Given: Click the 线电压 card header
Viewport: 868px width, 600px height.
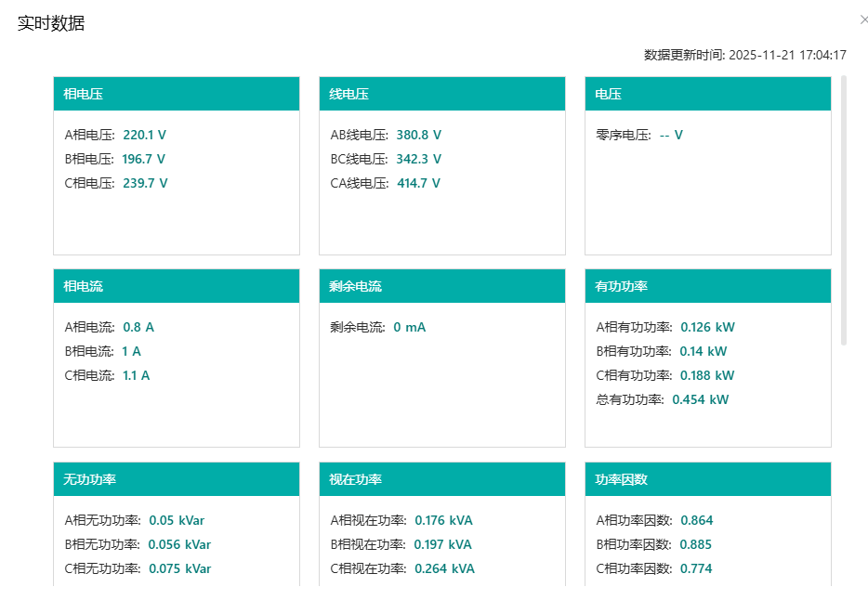Looking at the screenshot, I should pyautogui.click(x=442, y=94).
